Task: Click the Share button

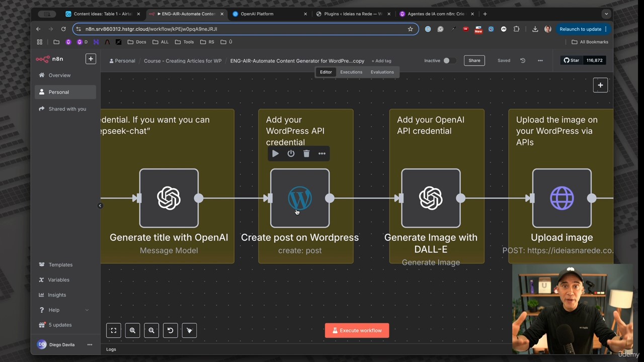Action: pyautogui.click(x=474, y=60)
